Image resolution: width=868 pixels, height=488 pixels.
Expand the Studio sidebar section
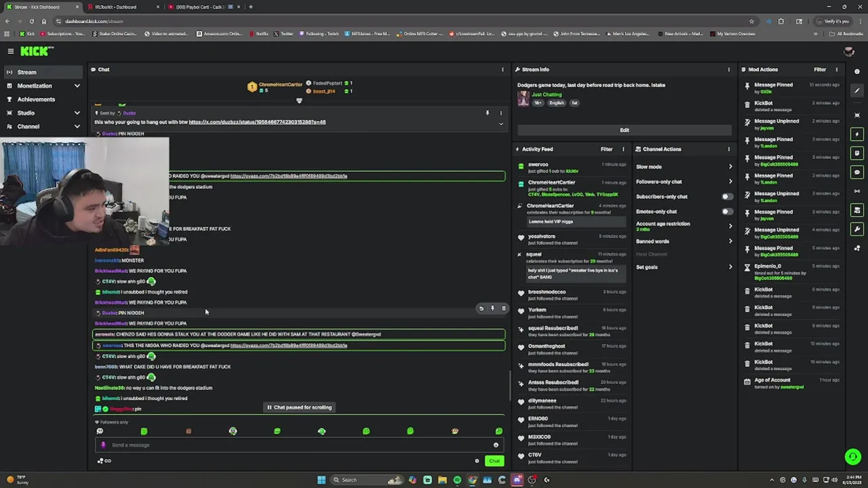[42, 113]
